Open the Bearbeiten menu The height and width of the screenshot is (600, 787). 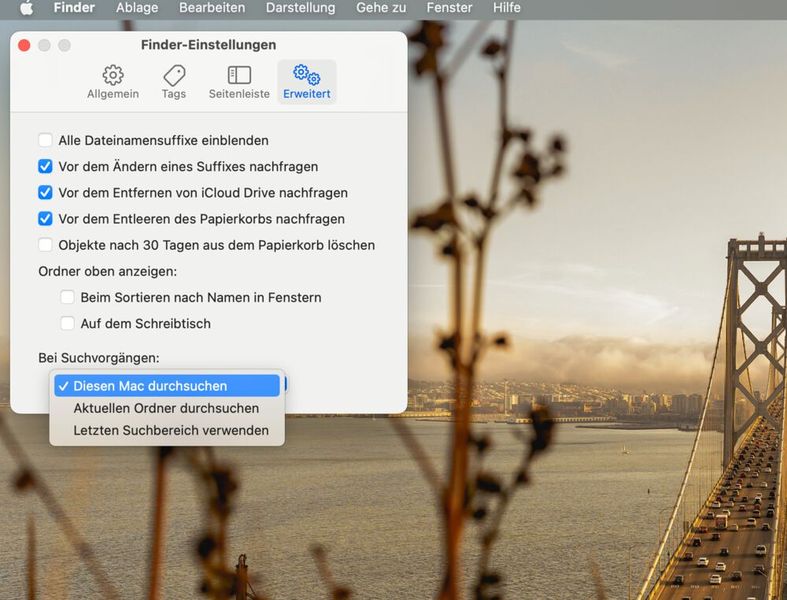[212, 8]
